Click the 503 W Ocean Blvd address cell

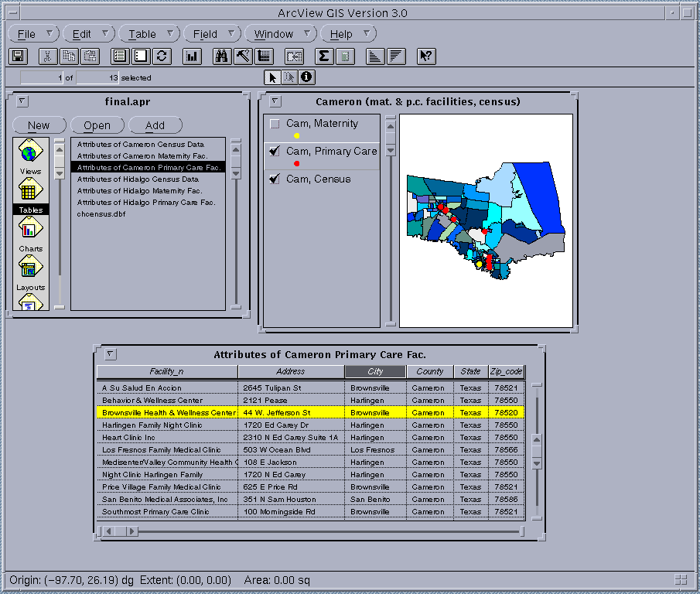click(x=291, y=450)
